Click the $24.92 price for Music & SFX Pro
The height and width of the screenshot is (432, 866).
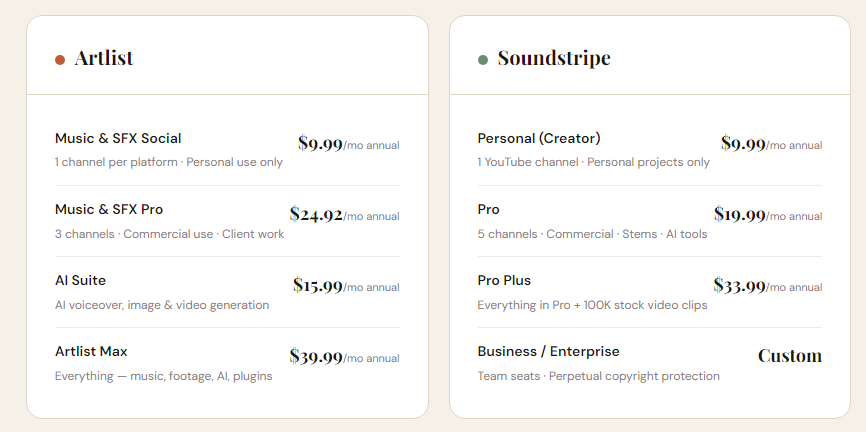(x=316, y=215)
